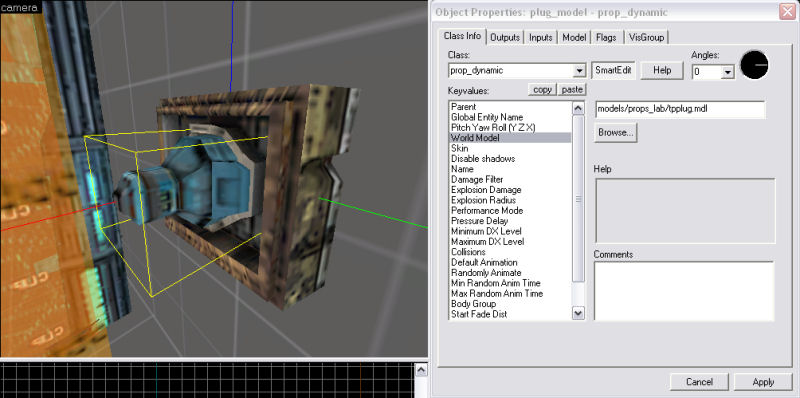Viewport: 800px width, 398px height.
Task: Click inside the Comments text box
Action: pos(684,291)
